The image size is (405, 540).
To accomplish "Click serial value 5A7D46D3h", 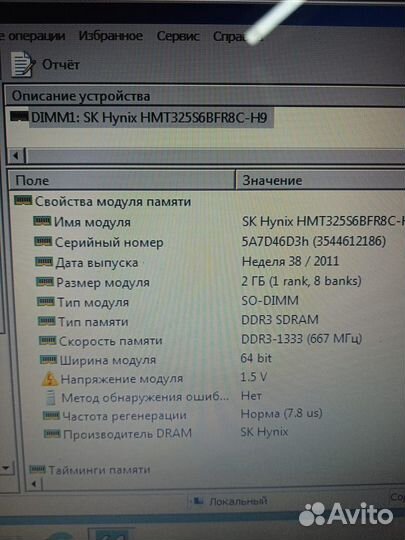I will pos(314,241).
